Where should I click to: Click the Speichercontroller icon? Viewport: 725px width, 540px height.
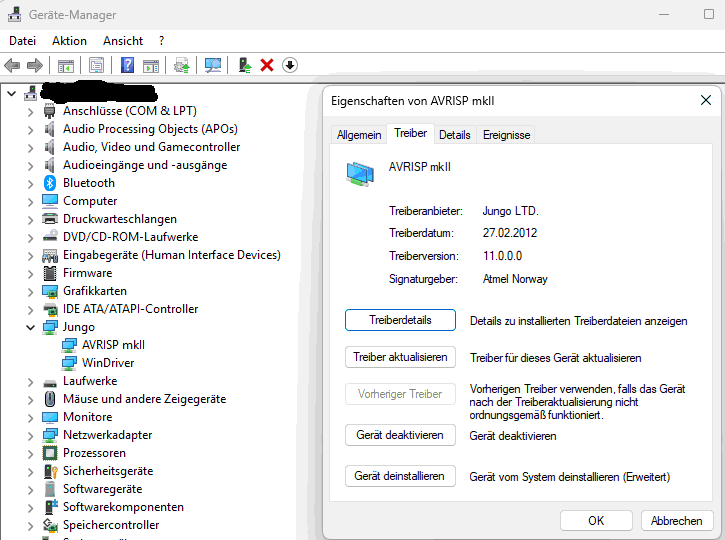pyautogui.click(x=50, y=525)
